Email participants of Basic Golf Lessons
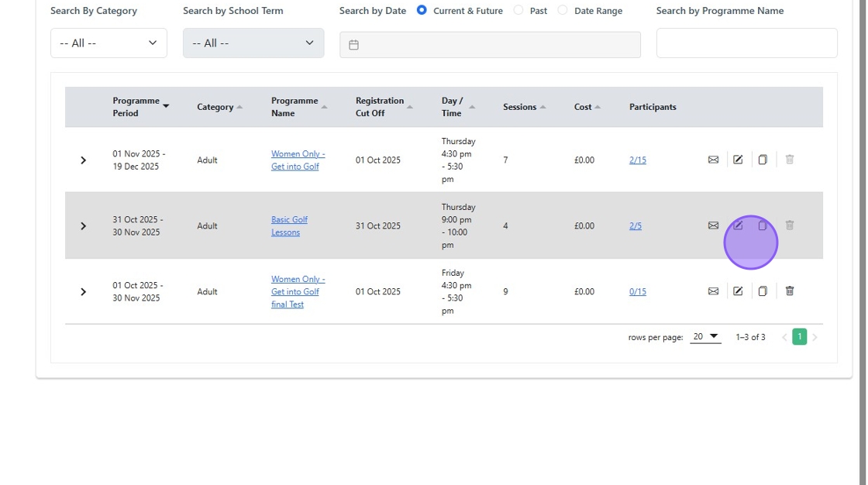The width and height of the screenshot is (868, 485). coord(713,225)
